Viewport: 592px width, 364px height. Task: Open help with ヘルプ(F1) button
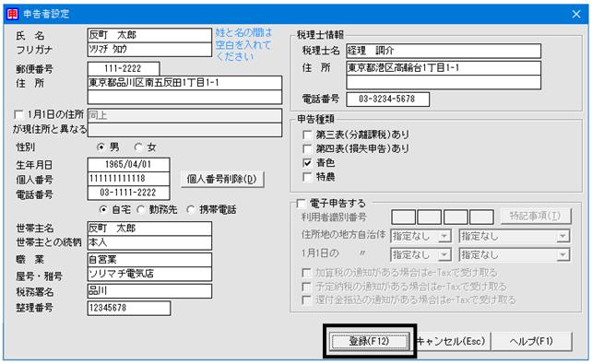pyautogui.click(x=531, y=341)
